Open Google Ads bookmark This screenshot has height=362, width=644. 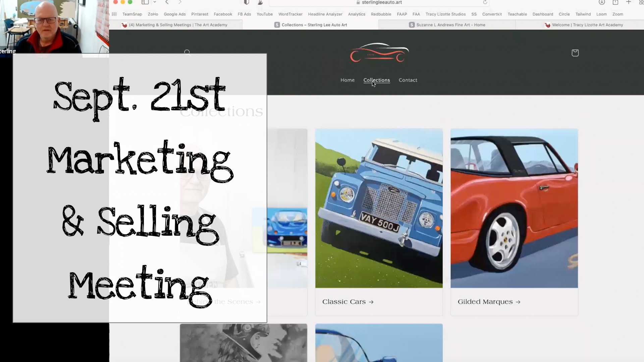pyautogui.click(x=175, y=14)
